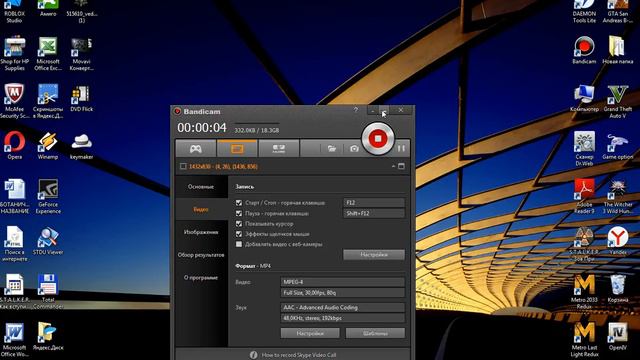This screenshot has width=640, height=360.
Task: Pause the recording with the pause button
Action: 401,149
